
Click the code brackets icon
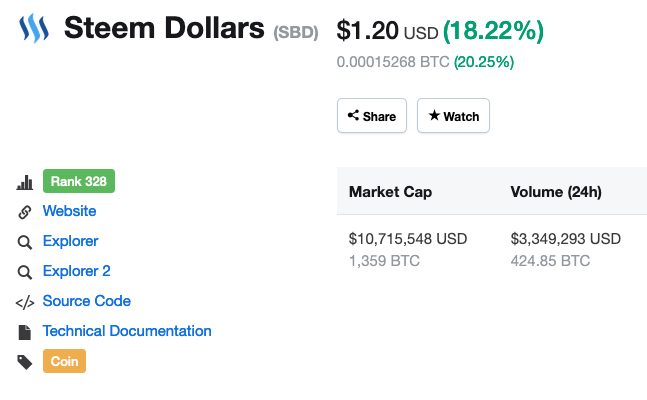[25, 302]
